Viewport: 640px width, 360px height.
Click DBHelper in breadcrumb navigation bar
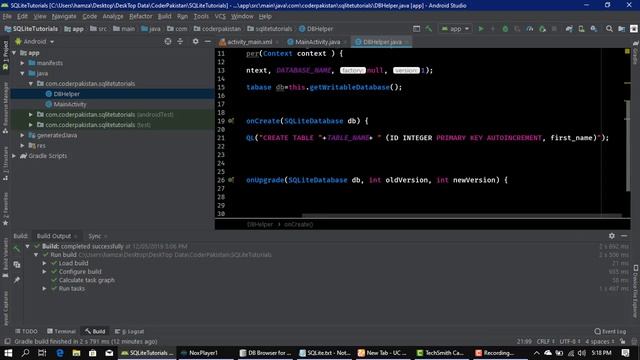(316, 29)
